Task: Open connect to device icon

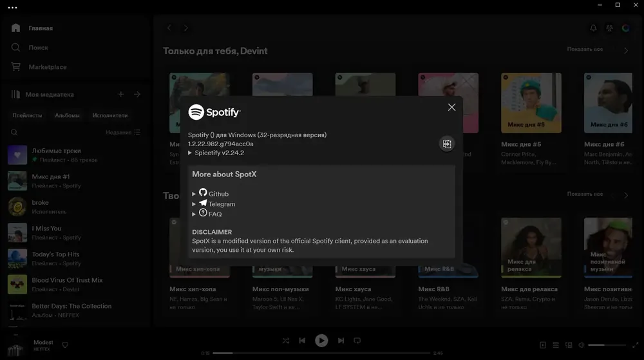Action: point(569,345)
